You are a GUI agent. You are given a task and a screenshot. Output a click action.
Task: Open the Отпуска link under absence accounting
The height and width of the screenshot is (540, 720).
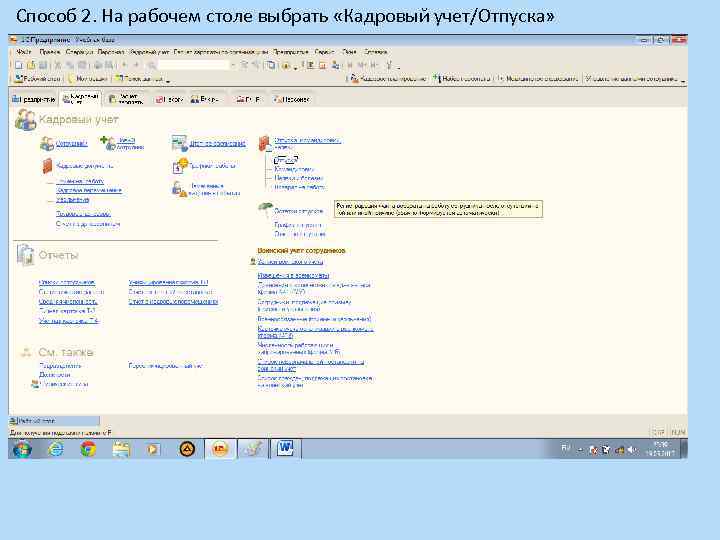(286, 160)
